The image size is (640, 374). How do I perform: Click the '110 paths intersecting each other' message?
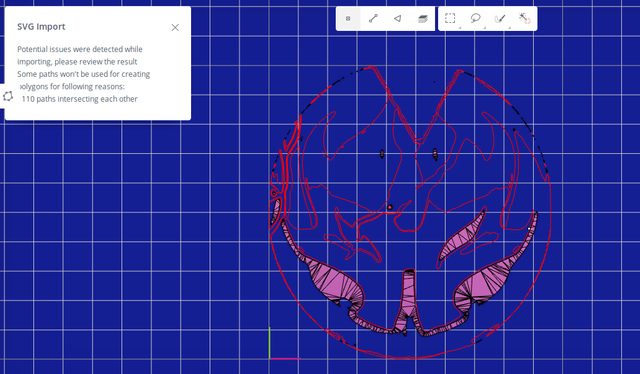pos(80,99)
